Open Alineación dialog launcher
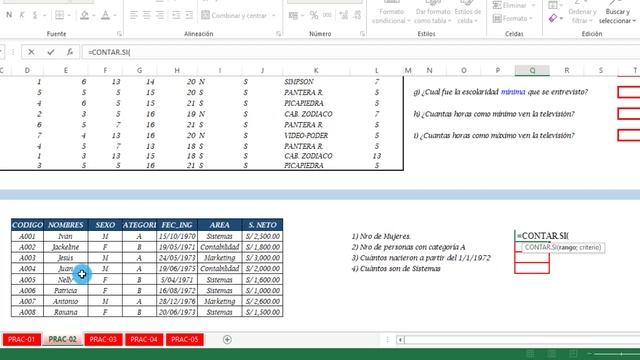Image resolution: width=640 pixels, height=360 pixels. click(278, 34)
